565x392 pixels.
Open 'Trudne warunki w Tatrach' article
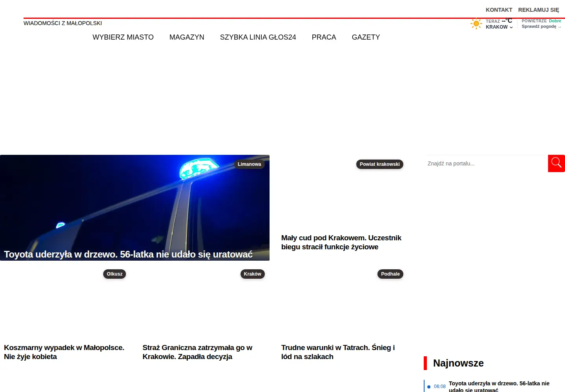pyautogui.click(x=338, y=352)
